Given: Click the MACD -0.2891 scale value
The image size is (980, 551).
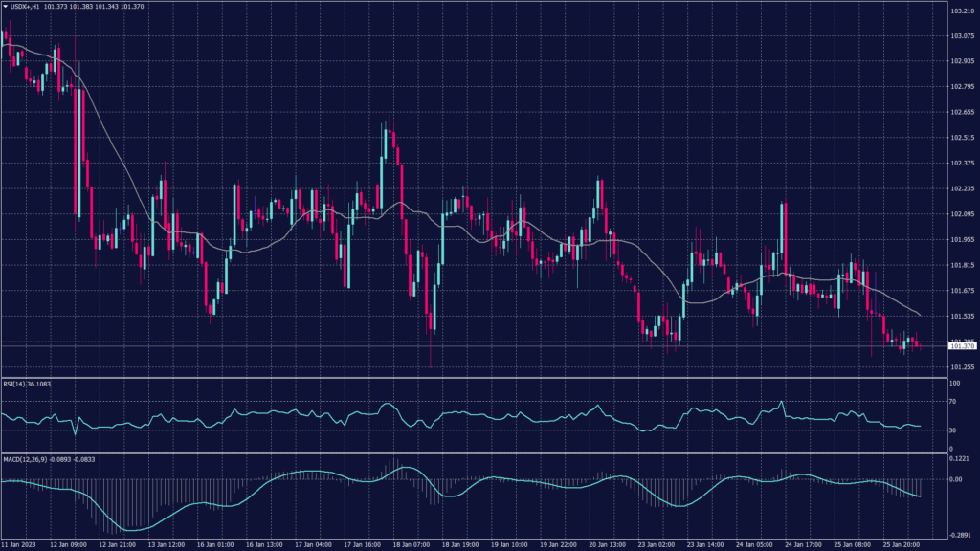Looking at the screenshot, I should [959, 536].
